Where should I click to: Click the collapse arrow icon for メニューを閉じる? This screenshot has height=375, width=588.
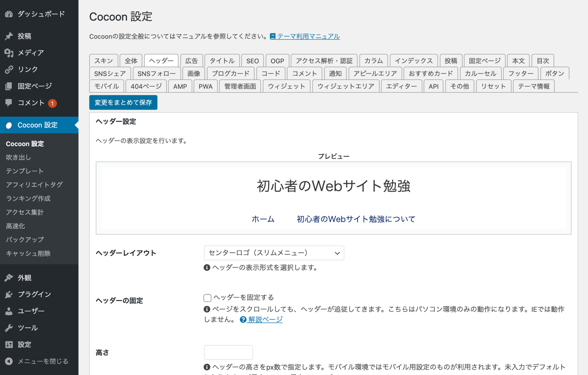click(9, 361)
